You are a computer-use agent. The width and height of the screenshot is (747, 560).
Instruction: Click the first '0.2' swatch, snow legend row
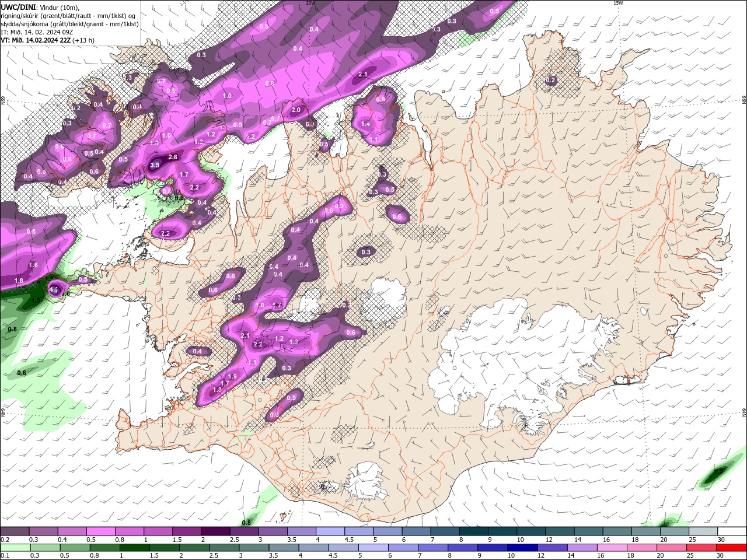click(x=15, y=531)
